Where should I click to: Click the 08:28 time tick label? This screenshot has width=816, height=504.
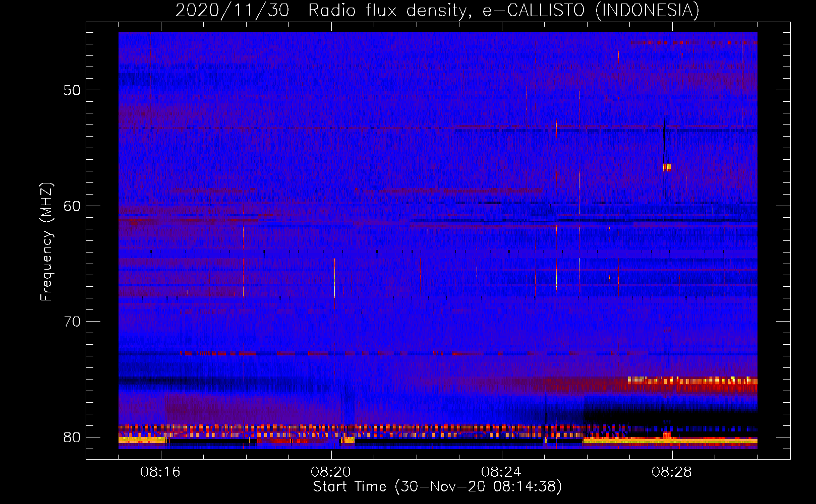pos(672,472)
